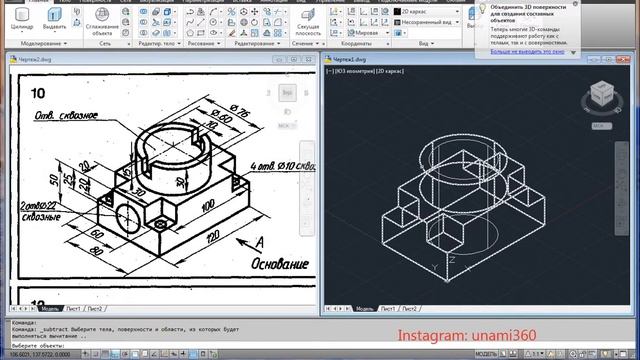Toggle Ortho mode in status bar
The height and width of the screenshot is (360, 640).
click(x=115, y=354)
